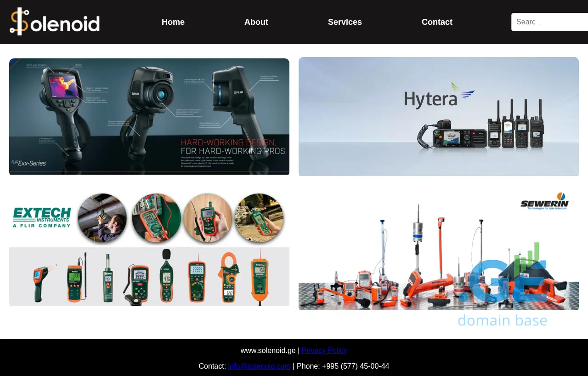Click the row of Extech handheld meters
The height and width of the screenshot is (376, 588).
click(149, 278)
